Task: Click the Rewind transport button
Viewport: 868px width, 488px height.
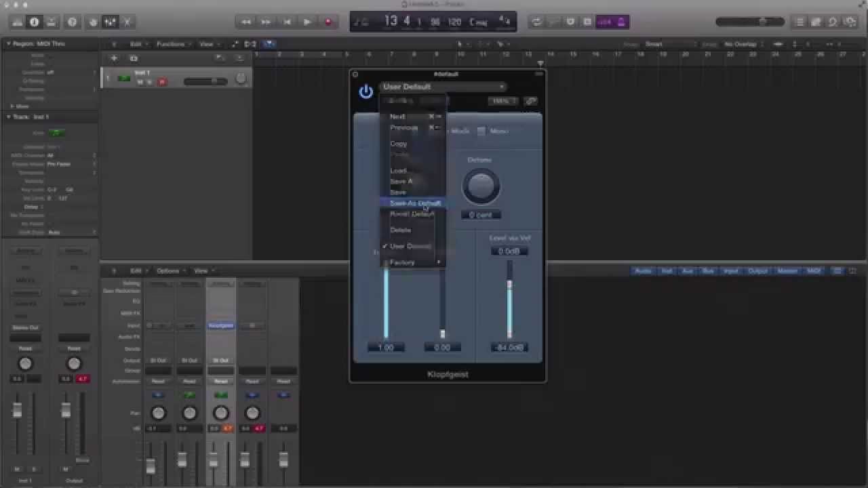Action: coord(246,22)
